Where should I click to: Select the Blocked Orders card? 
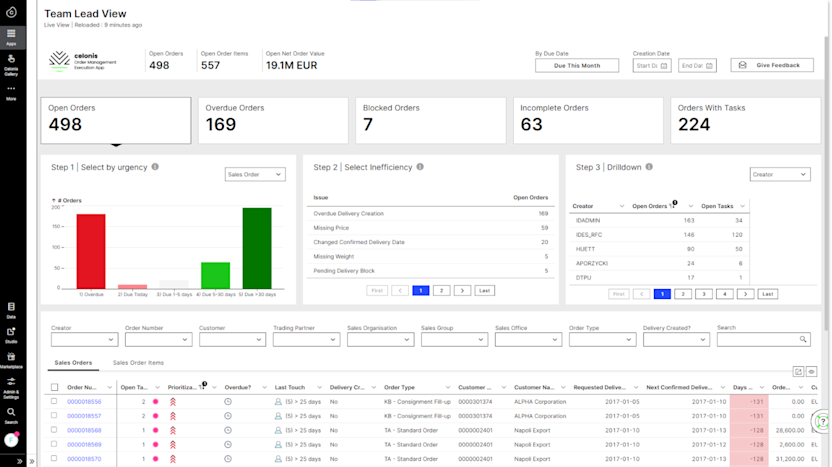tap(430, 120)
